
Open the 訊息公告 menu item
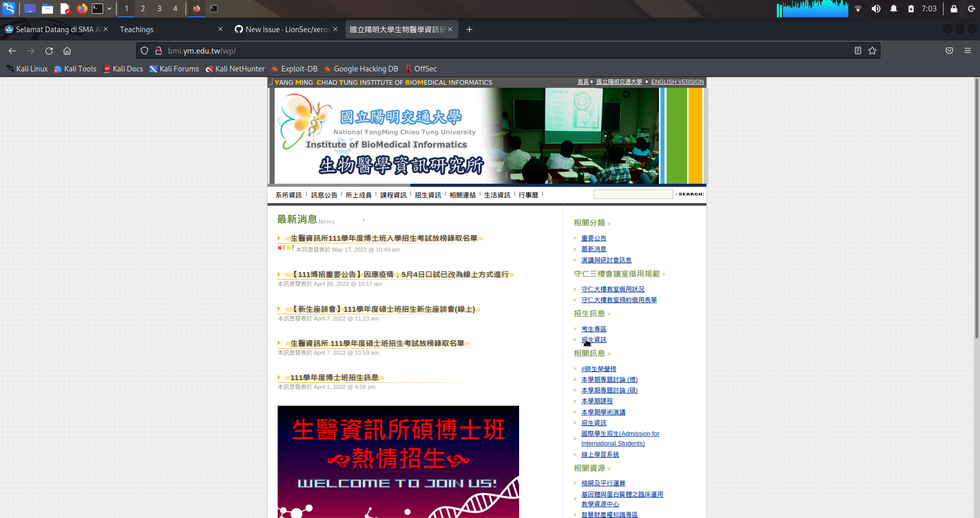(324, 195)
